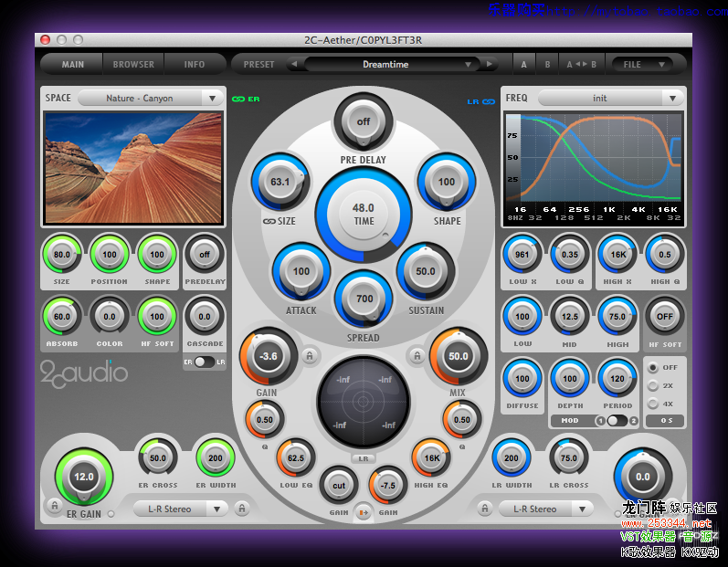The image size is (728, 567).
Task: Click the circular level meter display
Action: tap(363, 402)
